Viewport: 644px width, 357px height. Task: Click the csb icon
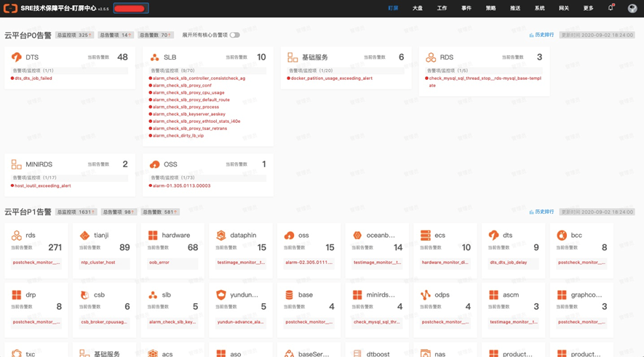coord(84,294)
